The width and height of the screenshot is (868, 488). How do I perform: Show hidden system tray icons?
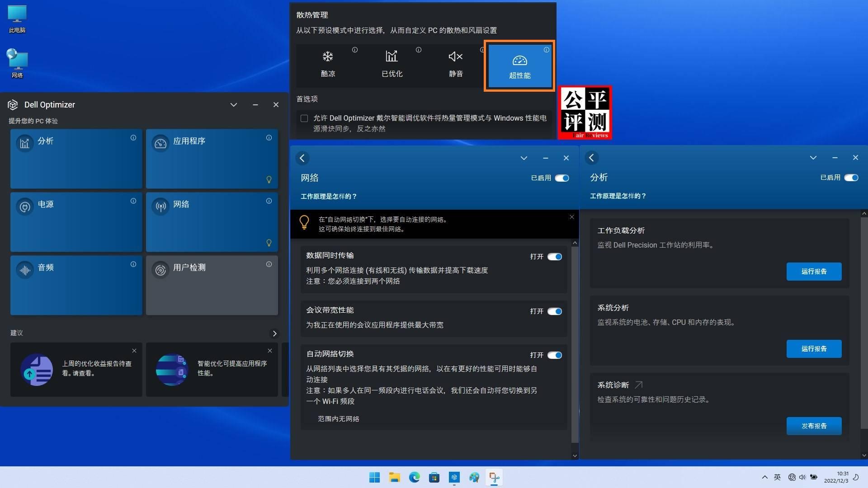[x=764, y=477]
